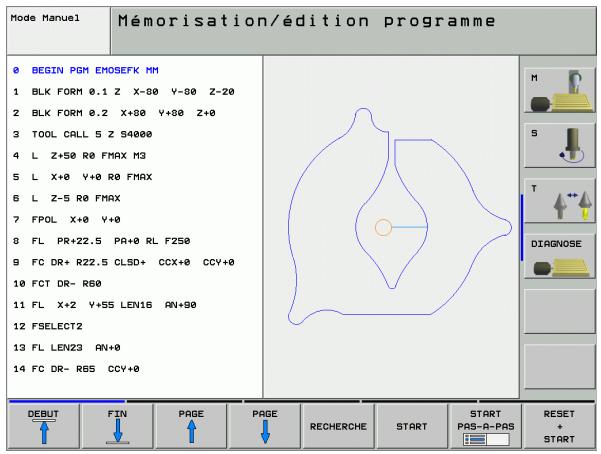Select line 0 BEGIN PGM EMOSEFK MM
This screenshot has width=601, height=454.
tap(85, 70)
